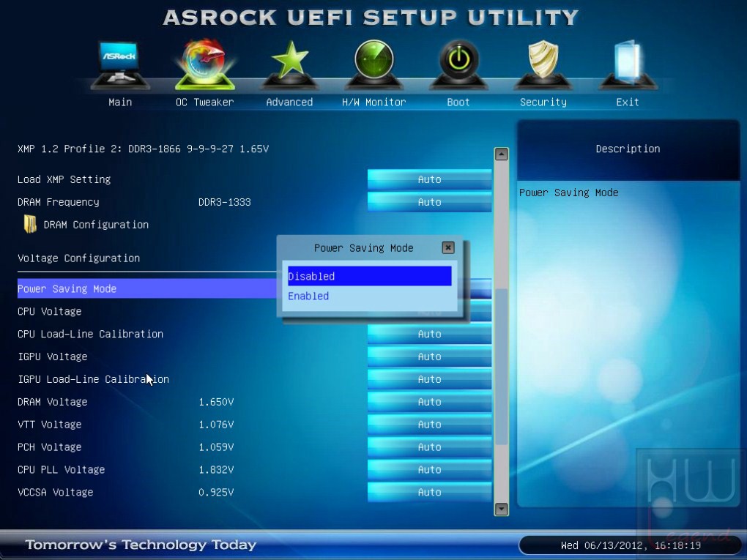Open the DRAM Configuration submenu text
Image resolution: width=747 pixels, height=560 pixels.
pos(96,224)
